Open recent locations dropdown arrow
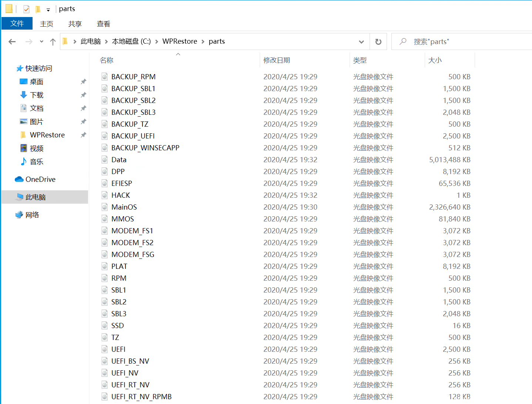 coord(41,42)
